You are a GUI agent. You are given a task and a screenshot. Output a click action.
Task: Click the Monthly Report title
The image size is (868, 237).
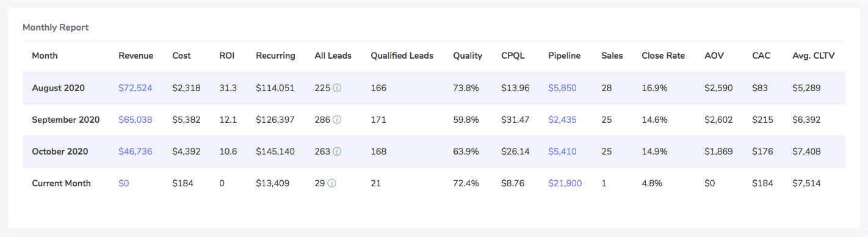(x=56, y=27)
